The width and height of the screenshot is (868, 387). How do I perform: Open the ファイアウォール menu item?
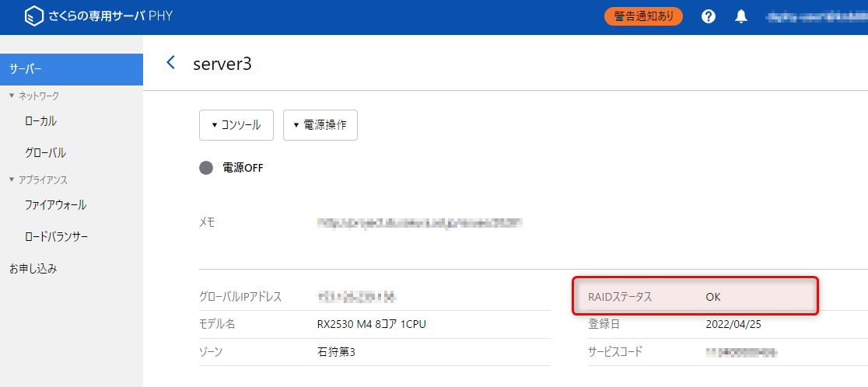pos(55,205)
